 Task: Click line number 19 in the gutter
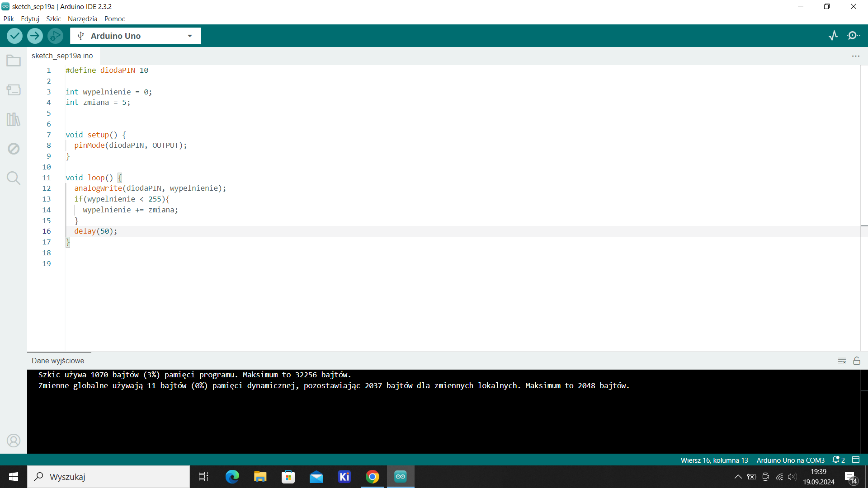(x=47, y=264)
